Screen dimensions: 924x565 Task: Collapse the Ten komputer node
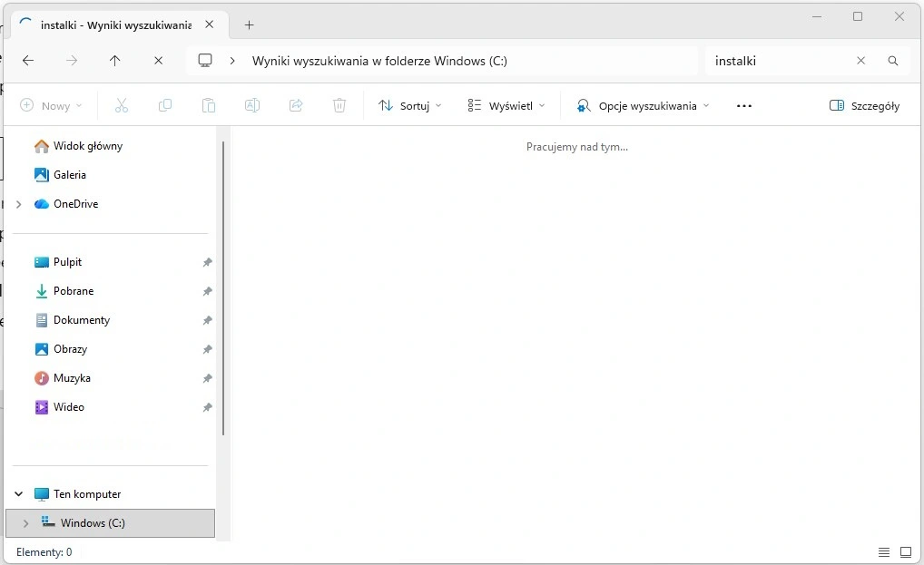click(19, 494)
